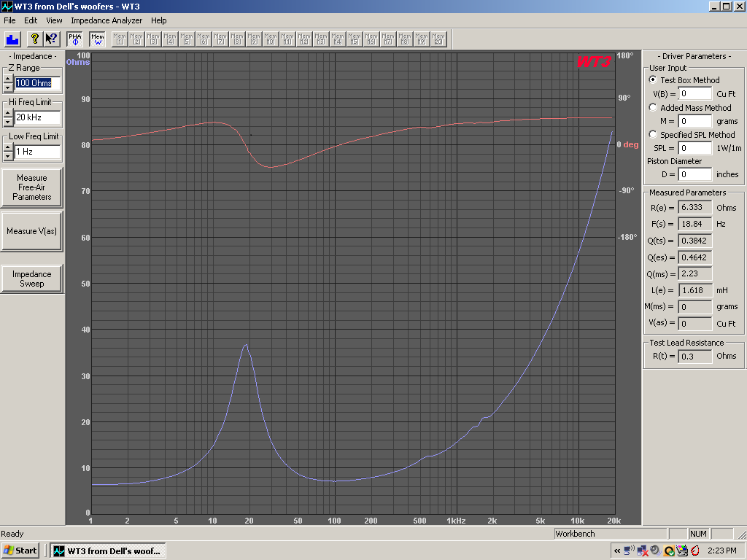747x560 pixels.
Task: Select the Mem 4 memory slot
Action: (169, 39)
